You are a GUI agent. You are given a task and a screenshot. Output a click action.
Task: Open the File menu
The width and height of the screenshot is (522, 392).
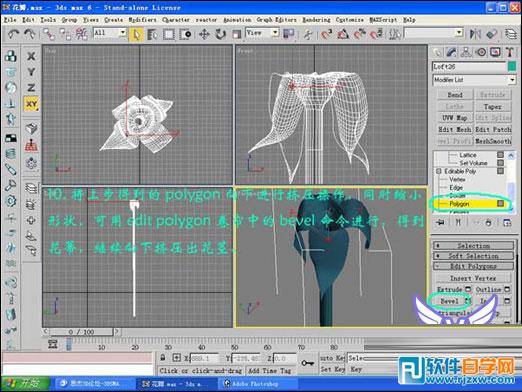tap(10, 20)
